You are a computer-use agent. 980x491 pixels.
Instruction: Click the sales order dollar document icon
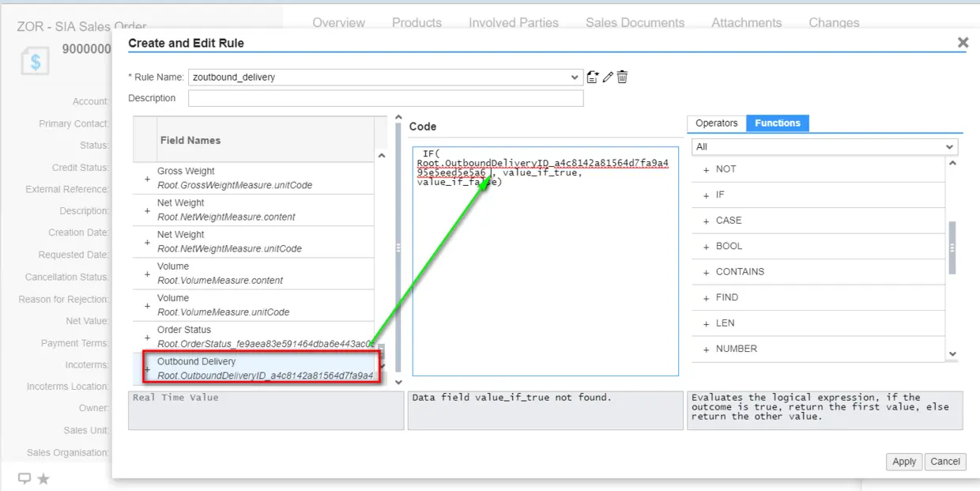pyautogui.click(x=35, y=61)
